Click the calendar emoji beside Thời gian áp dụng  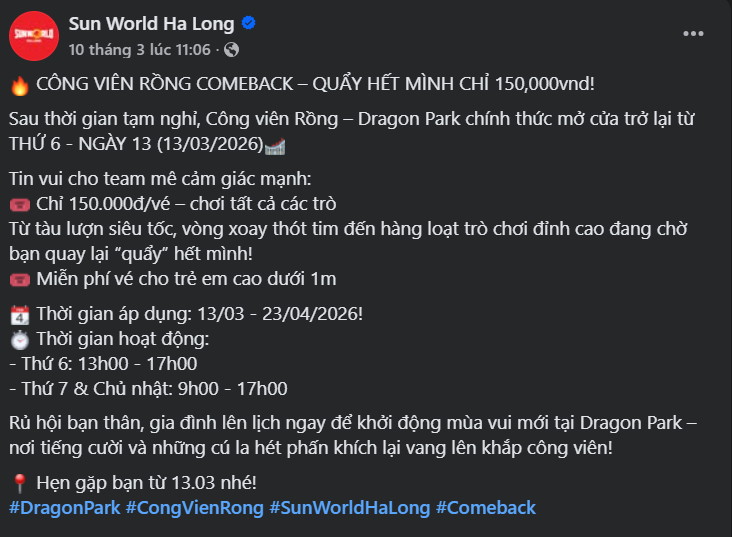click(18, 314)
